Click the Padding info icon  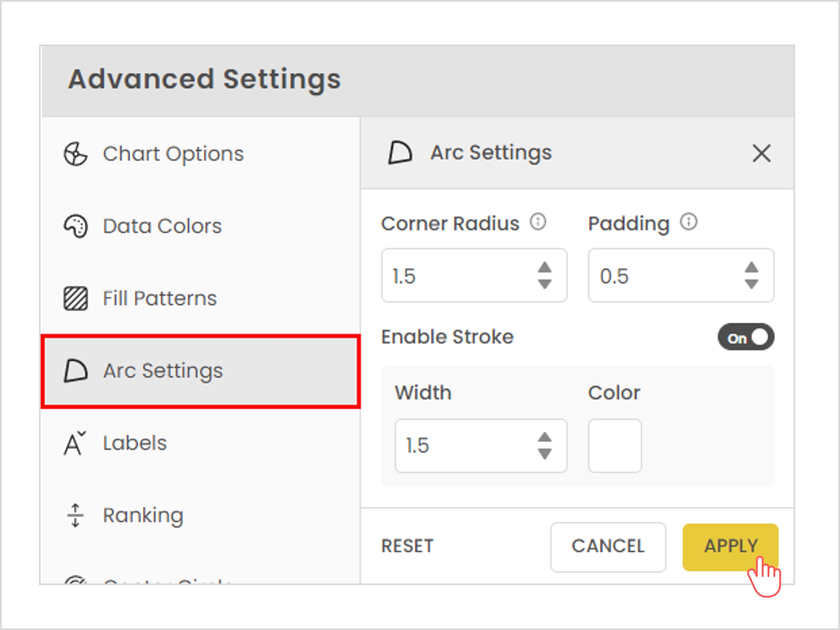pos(688,222)
